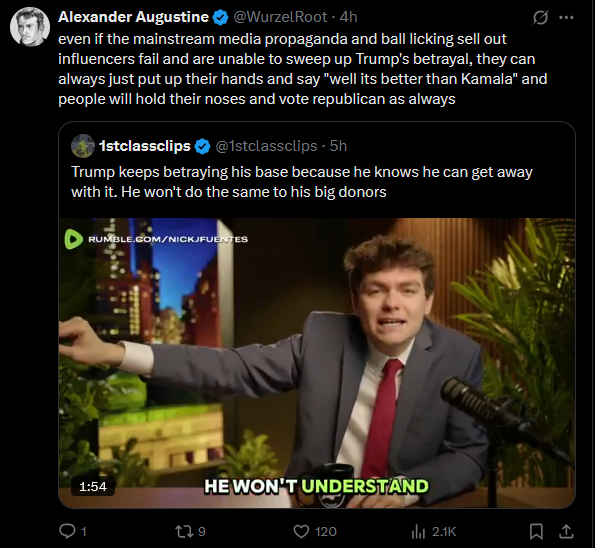Viewport: 595px width, 548px height.
Task: Open the three-dot more options menu
Action: [x=567, y=17]
